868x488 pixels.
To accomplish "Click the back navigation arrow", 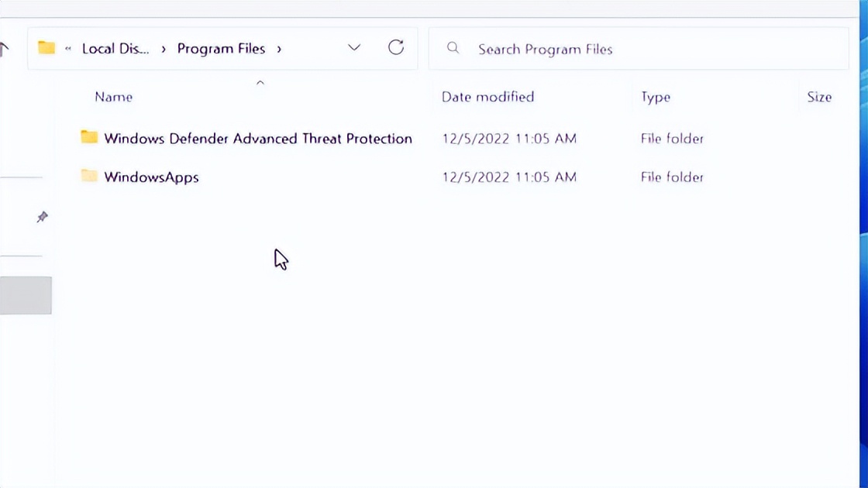I will pyautogui.click(x=5, y=49).
